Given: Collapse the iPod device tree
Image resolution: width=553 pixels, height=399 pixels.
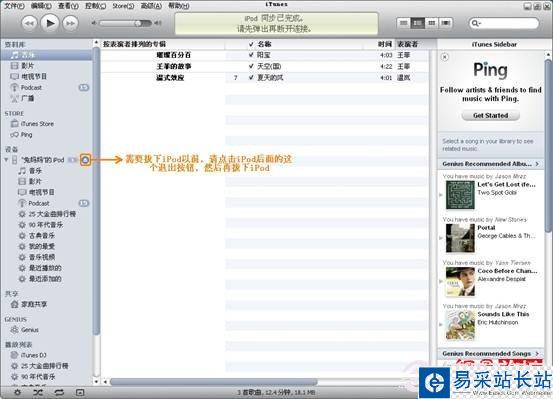Looking at the screenshot, I should [6, 160].
